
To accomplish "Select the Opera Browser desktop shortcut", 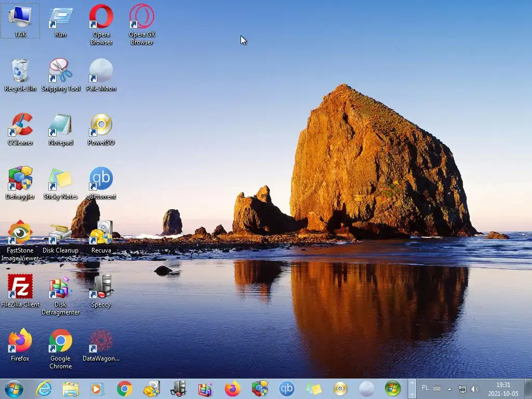I will tap(101, 24).
